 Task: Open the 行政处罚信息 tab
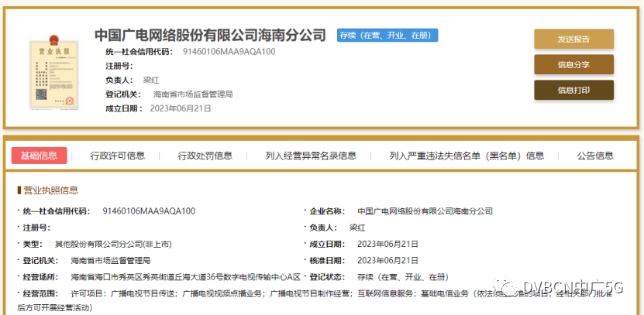tap(205, 156)
